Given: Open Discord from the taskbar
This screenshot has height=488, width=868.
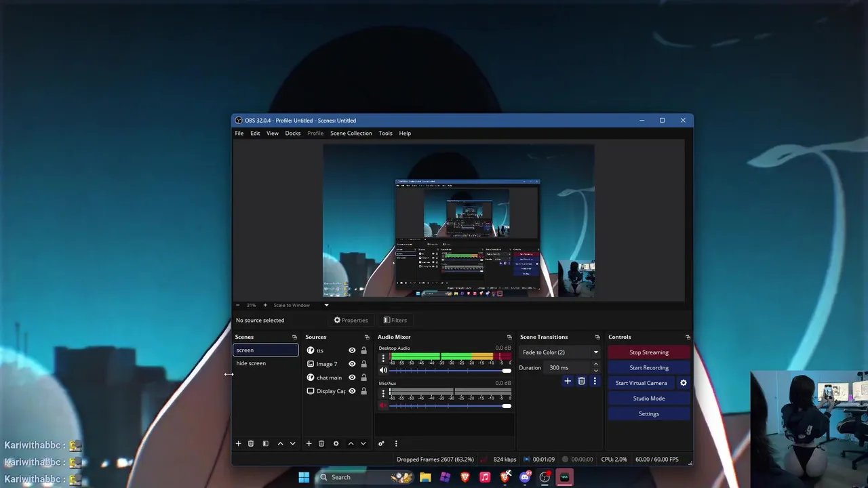Looking at the screenshot, I should coord(525,477).
